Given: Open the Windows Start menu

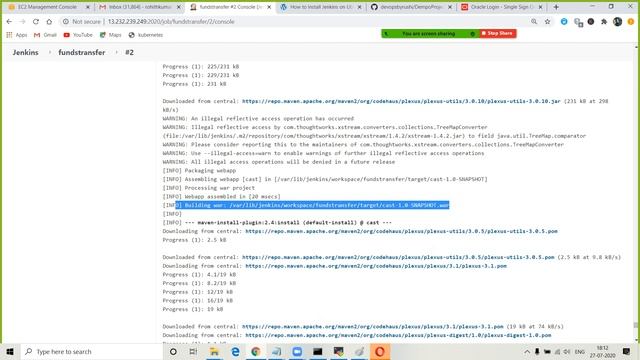Looking at the screenshot, I should 10,351.
